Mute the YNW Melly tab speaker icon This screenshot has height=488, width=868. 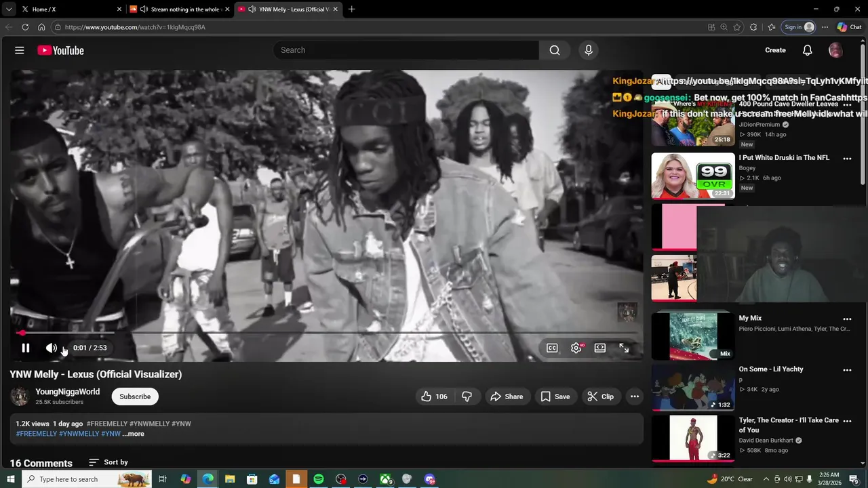(x=252, y=9)
